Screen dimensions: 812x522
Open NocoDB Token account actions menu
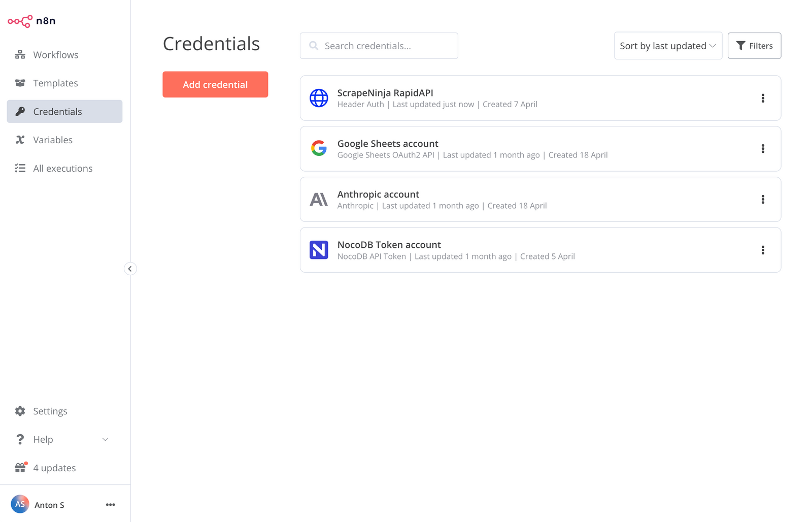pos(762,250)
